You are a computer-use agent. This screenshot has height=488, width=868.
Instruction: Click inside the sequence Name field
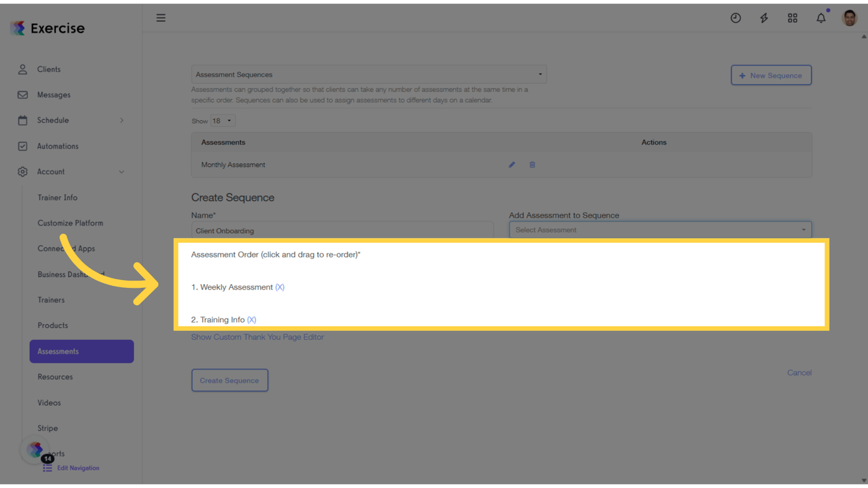click(342, 230)
